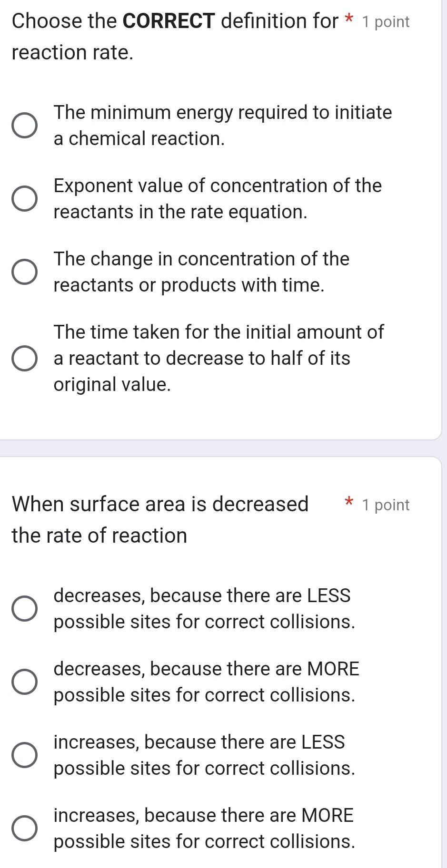This screenshot has width=447, height=868.
Task: Choose the 'decreases, because there are LESS' radio button
Action: 24,609
